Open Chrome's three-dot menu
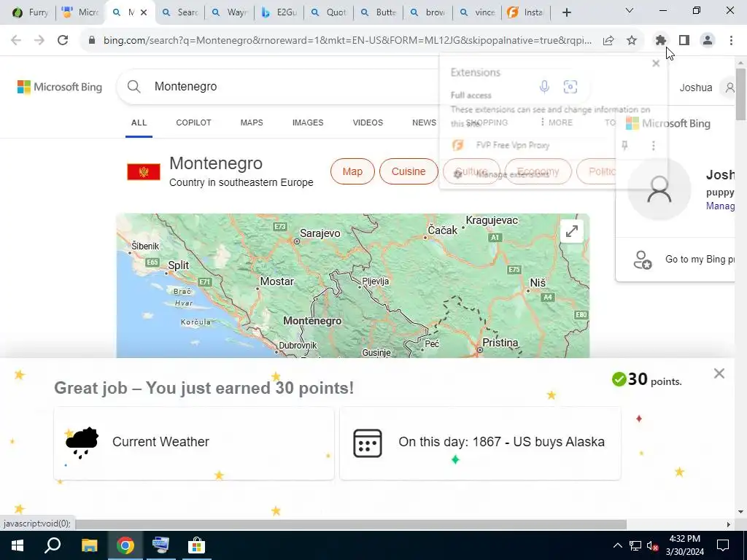This screenshot has height=560, width=747. coord(731,41)
